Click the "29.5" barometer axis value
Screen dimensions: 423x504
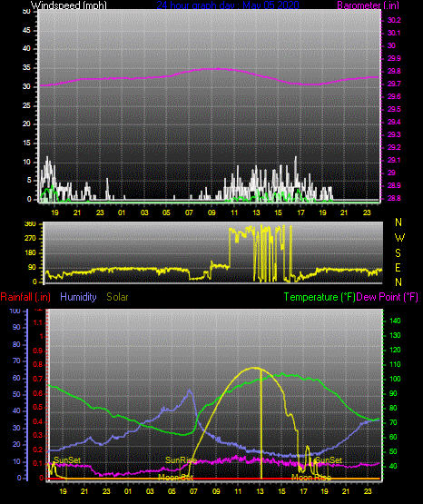click(394, 109)
